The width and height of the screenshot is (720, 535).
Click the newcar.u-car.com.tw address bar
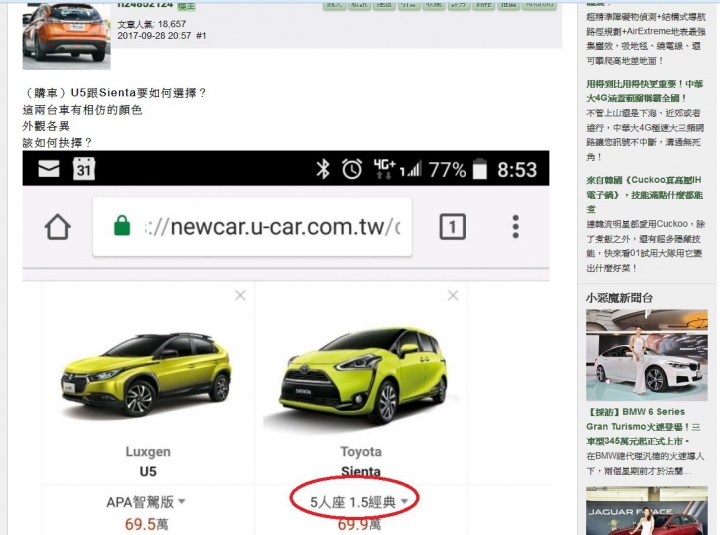tap(252, 227)
